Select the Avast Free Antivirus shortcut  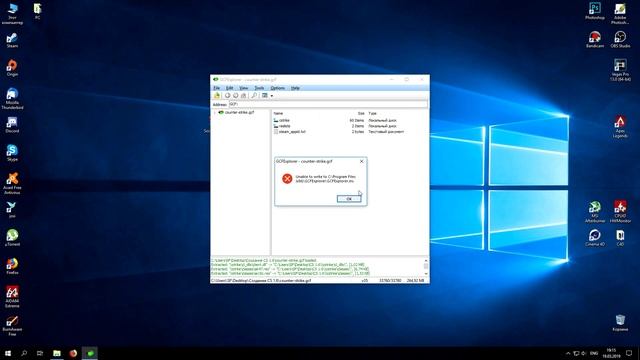[12, 183]
